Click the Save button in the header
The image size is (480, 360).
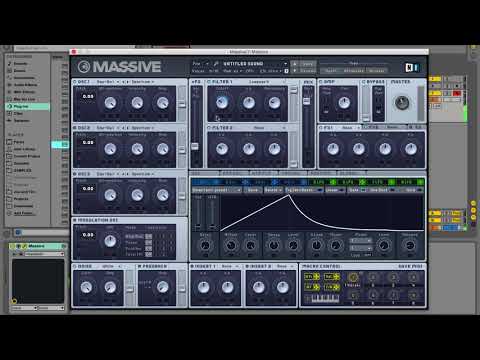[x=307, y=64]
